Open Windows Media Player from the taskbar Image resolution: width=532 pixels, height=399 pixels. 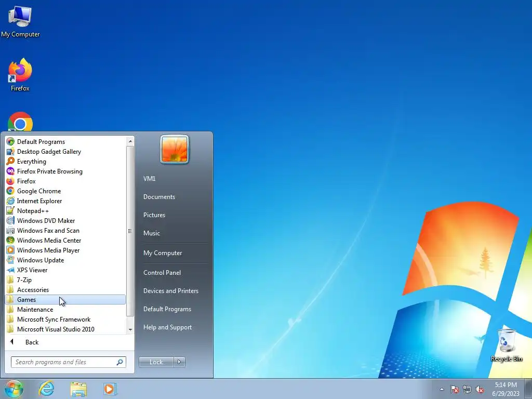click(x=110, y=389)
